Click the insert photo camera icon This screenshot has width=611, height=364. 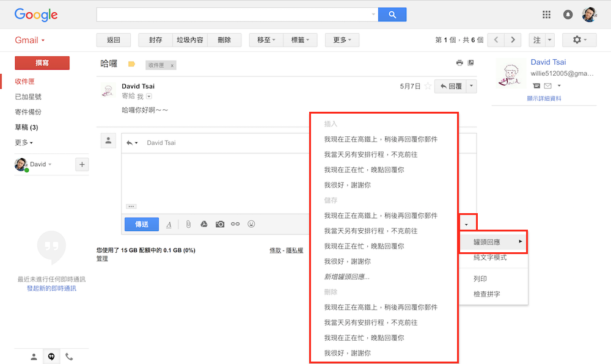click(220, 224)
